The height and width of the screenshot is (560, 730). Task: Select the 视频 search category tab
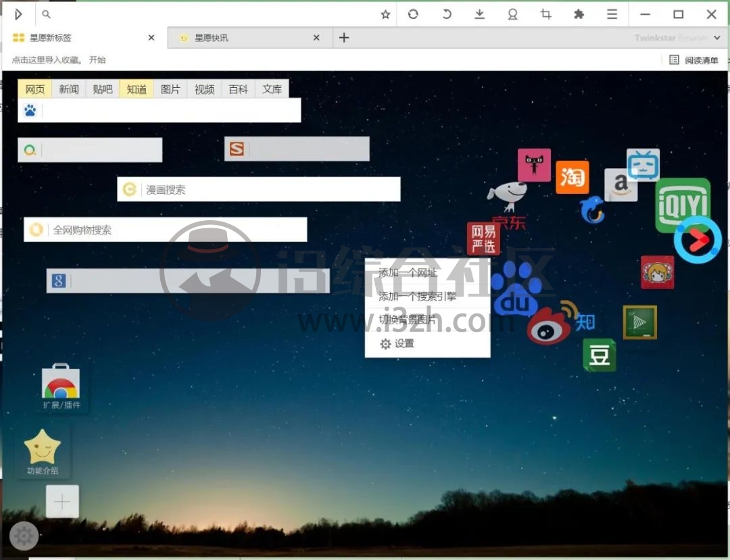coord(204,89)
